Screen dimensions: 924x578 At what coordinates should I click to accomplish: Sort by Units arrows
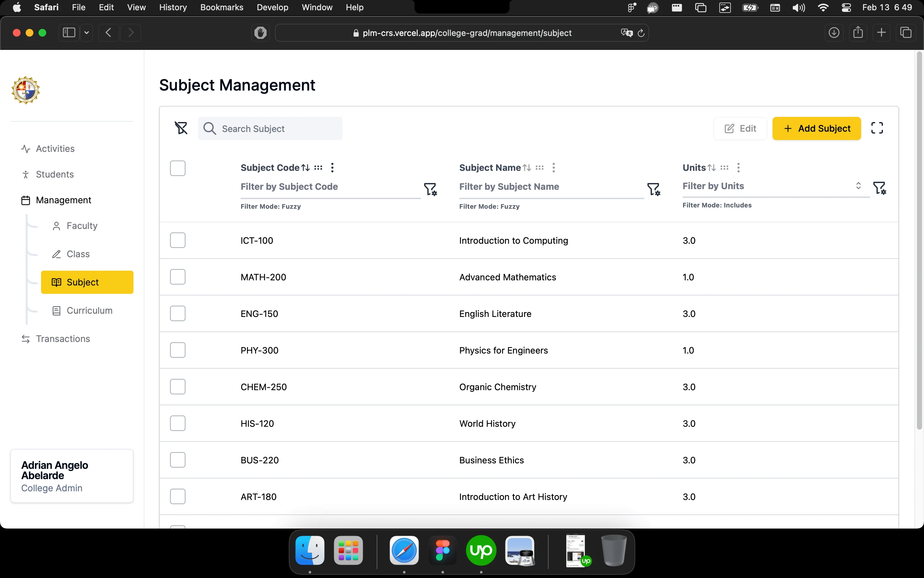tap(712, 167)
